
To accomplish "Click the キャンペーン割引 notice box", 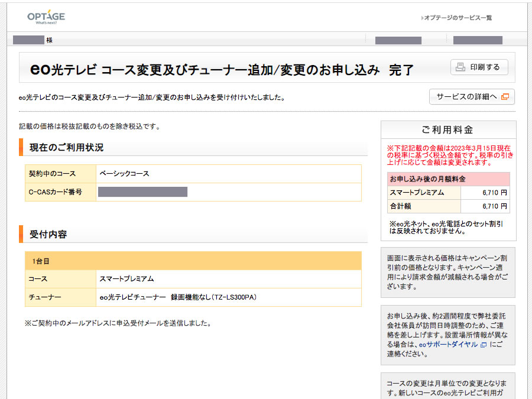I will 448,273.
